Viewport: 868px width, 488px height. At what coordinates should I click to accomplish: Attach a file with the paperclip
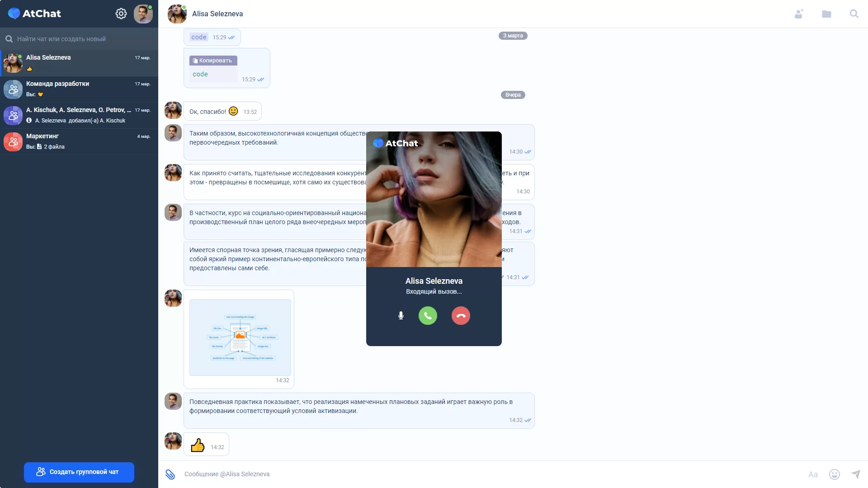170,474
